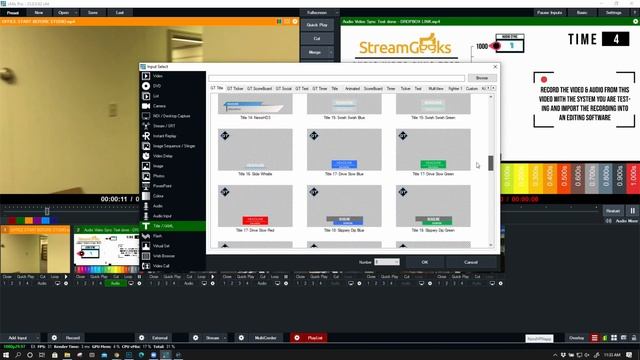Open the Merge transition dropdown arrow
Viewport: 640px width, 360px height.
(x=330, y=52)
